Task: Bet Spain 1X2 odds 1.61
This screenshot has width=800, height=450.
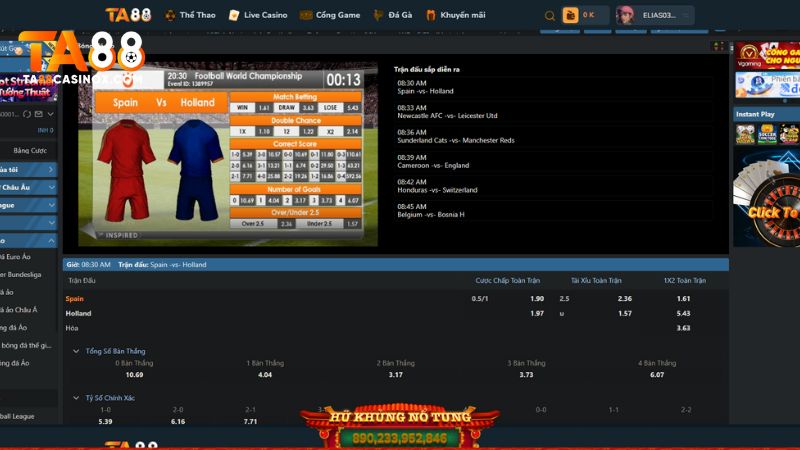Action: click(683, 299)
